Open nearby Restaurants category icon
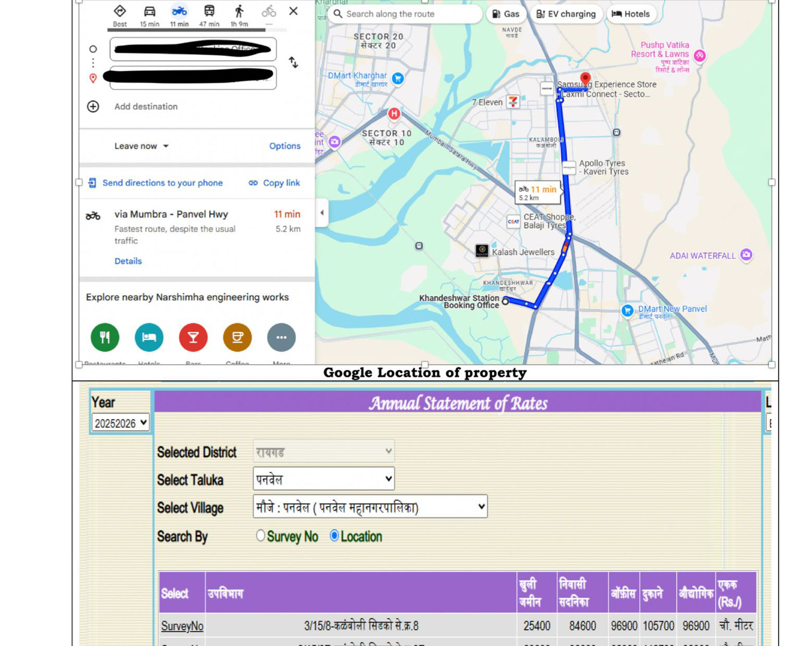Viewport: 812px width, 646px height. [105, 337]
